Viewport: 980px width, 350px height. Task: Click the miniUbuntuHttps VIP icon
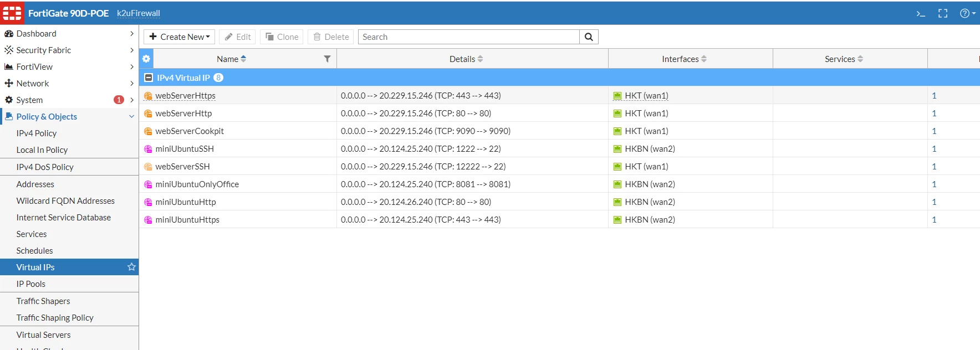tap(148, 220)
